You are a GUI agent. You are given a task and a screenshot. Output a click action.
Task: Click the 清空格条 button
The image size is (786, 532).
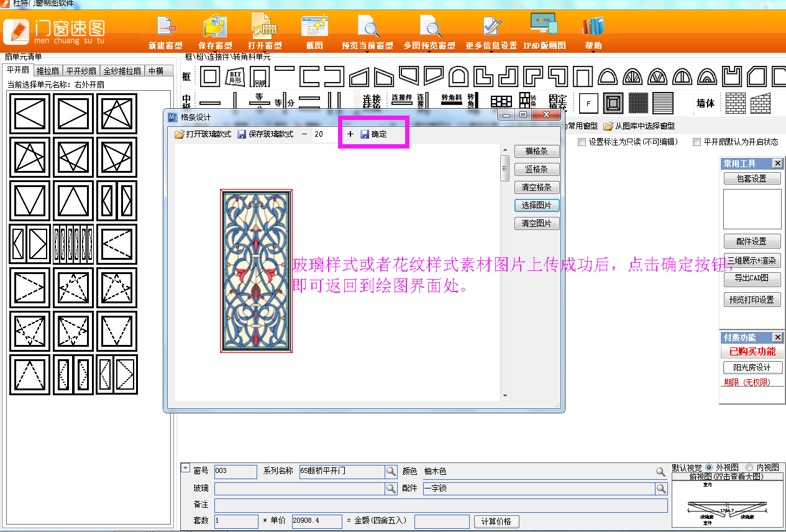(x=537, y=187)
